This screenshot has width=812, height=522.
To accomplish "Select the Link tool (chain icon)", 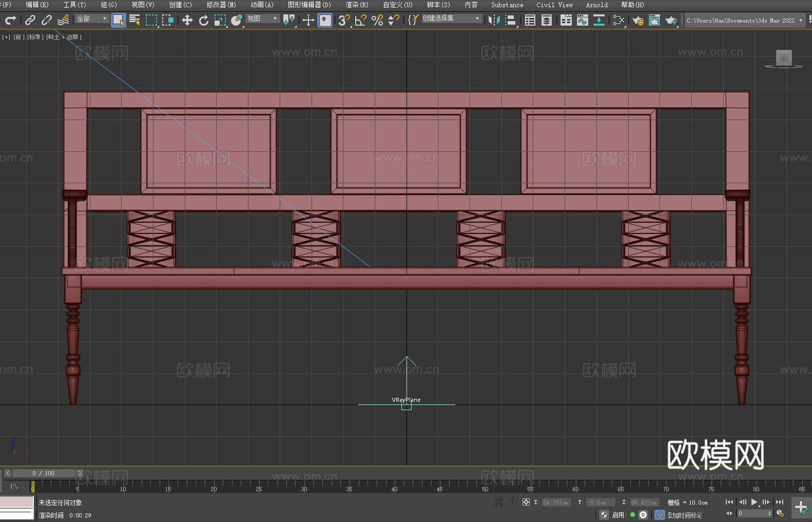I will coord(30,20).
